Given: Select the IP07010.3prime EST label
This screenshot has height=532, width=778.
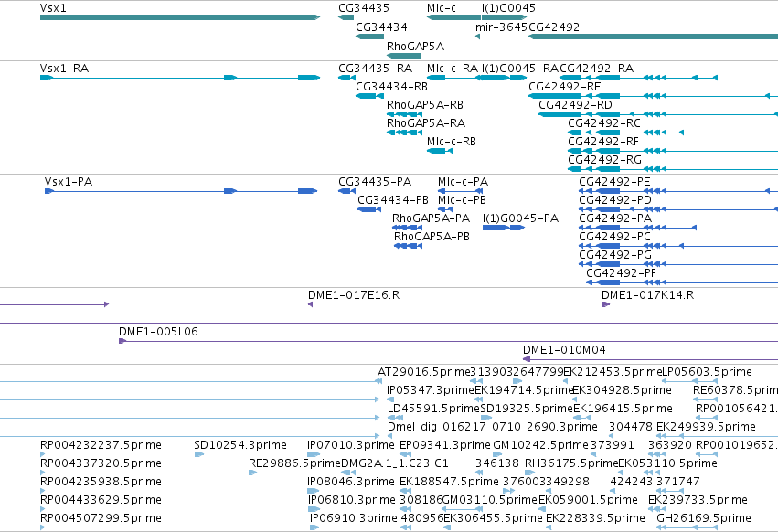Looking at the screenshot, I should click(x=351, y=445).
